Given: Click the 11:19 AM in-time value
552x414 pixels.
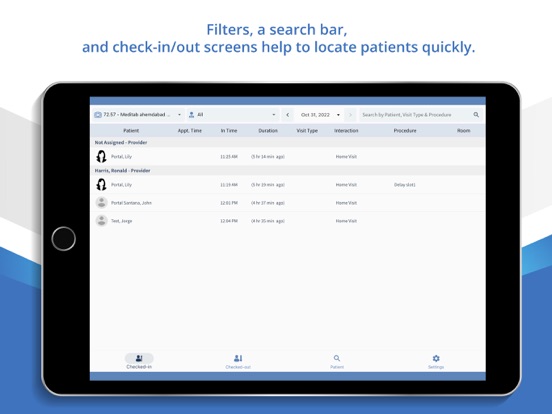Looking at the screenshot, I should (229, 185).
